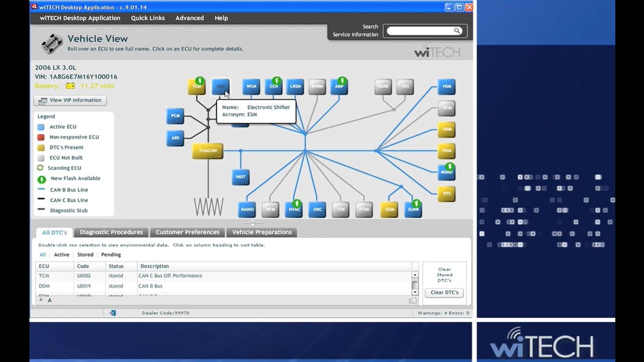Screen dimensions: 644x362
Task: Open the yellow DDM ECU
Action: coord(447,129)
